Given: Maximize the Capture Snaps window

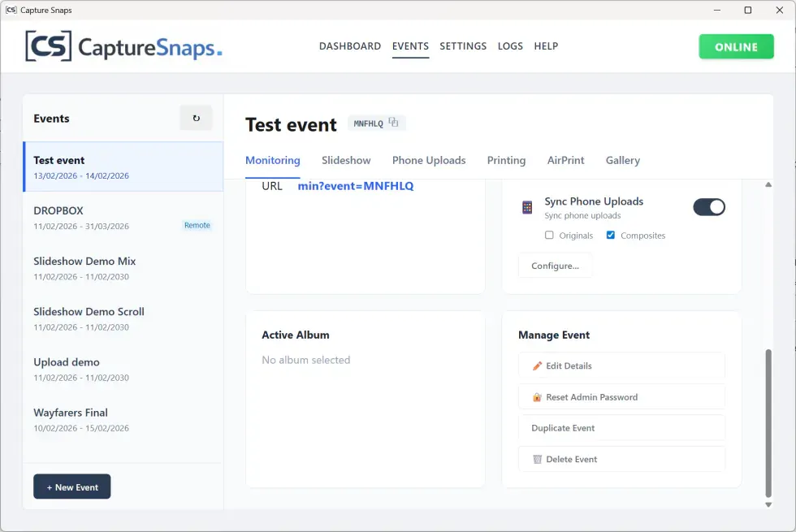Looking at the screenshot, I should click(748, 10).
